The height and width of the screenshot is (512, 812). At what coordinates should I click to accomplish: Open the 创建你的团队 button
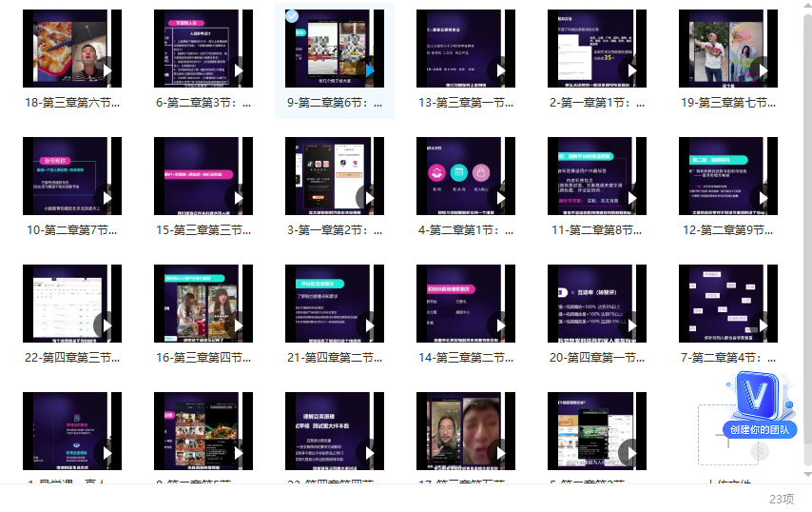(x=760, y=429)
